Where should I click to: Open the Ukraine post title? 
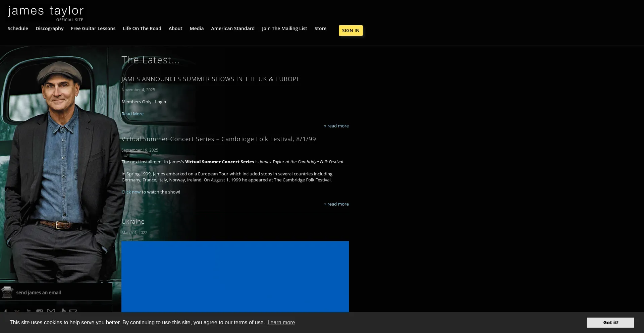coord(133,221)
